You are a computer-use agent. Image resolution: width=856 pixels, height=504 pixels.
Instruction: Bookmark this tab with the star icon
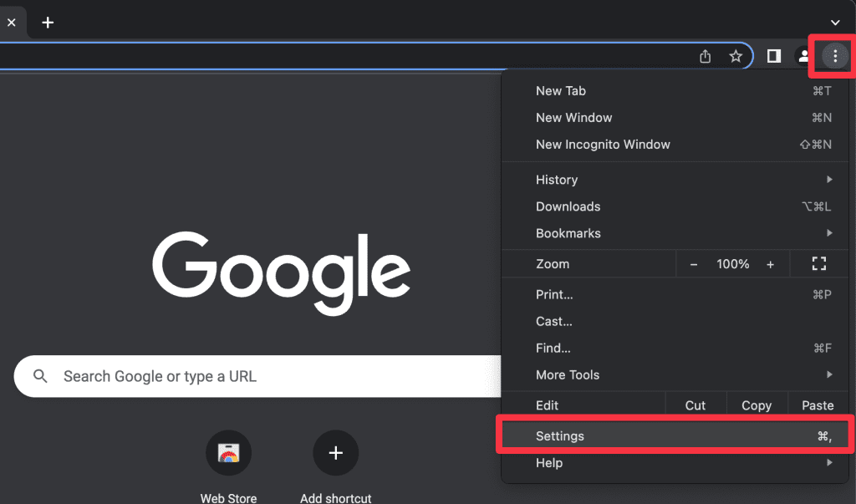tap(736, 56)
